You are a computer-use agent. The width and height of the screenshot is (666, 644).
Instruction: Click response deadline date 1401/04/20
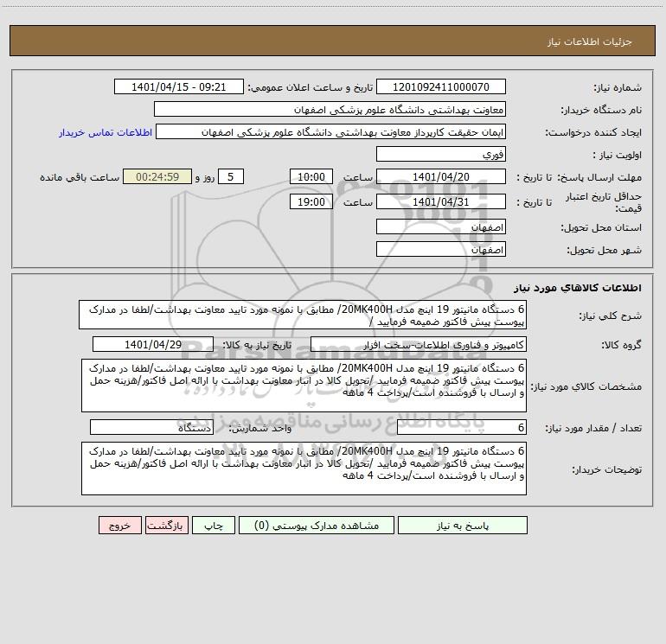[x=441, y=176]
